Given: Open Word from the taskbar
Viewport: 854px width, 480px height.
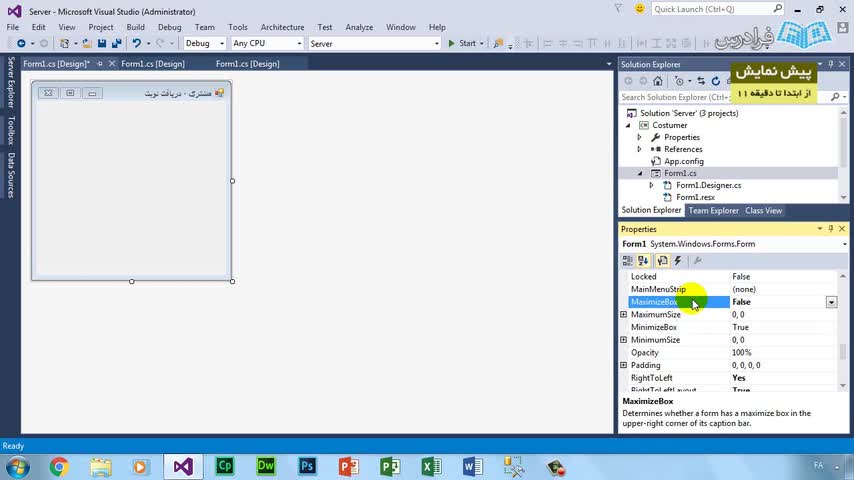Looking at the screenshot, I should click(473, 467).
